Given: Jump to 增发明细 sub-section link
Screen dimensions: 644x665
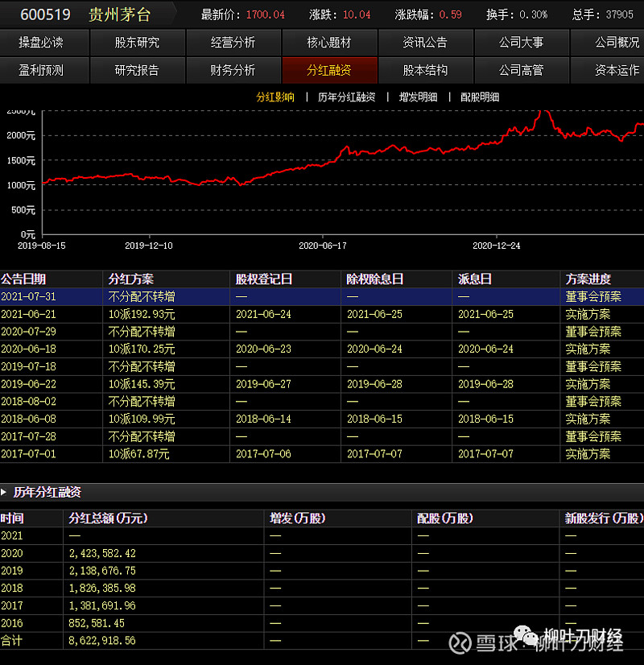Looking at the screenshot, I should (419, 97).
